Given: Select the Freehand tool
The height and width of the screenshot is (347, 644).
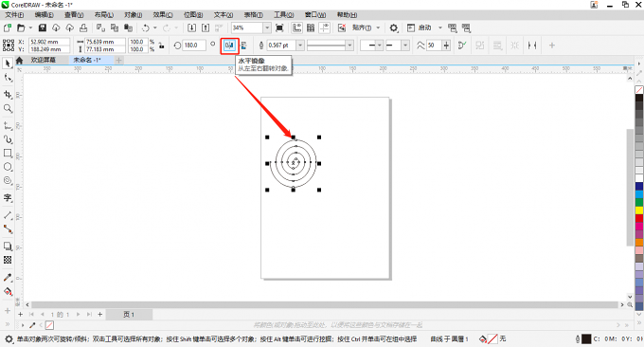Looking at the screenshot, I should [x=8, y=125].
